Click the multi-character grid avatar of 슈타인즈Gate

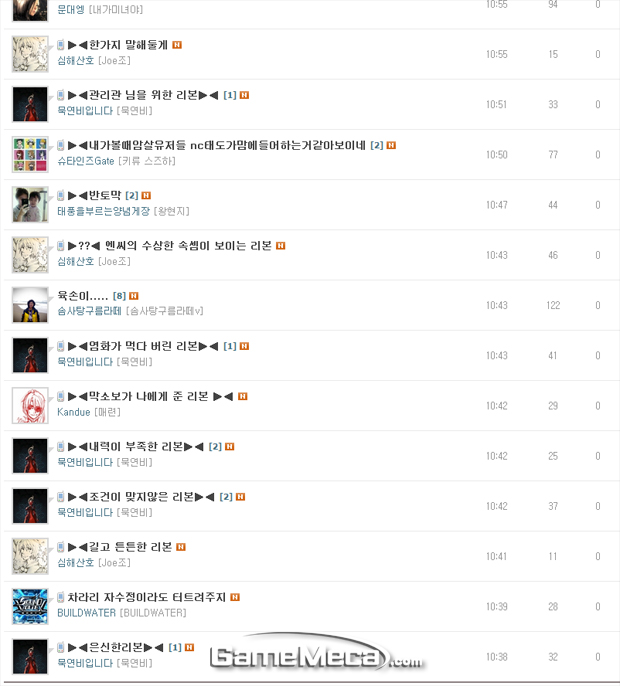tap(30, 154)
